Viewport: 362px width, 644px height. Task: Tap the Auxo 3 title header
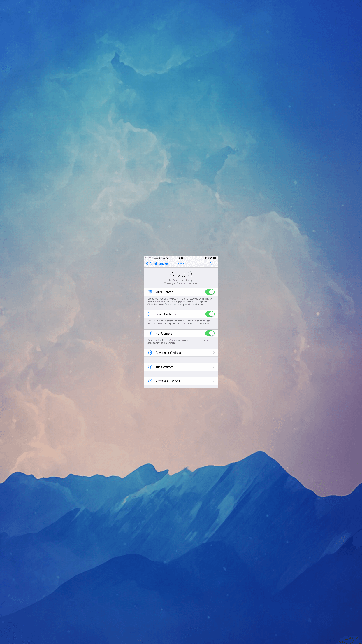pyautogui.click(x=181, y=274)
